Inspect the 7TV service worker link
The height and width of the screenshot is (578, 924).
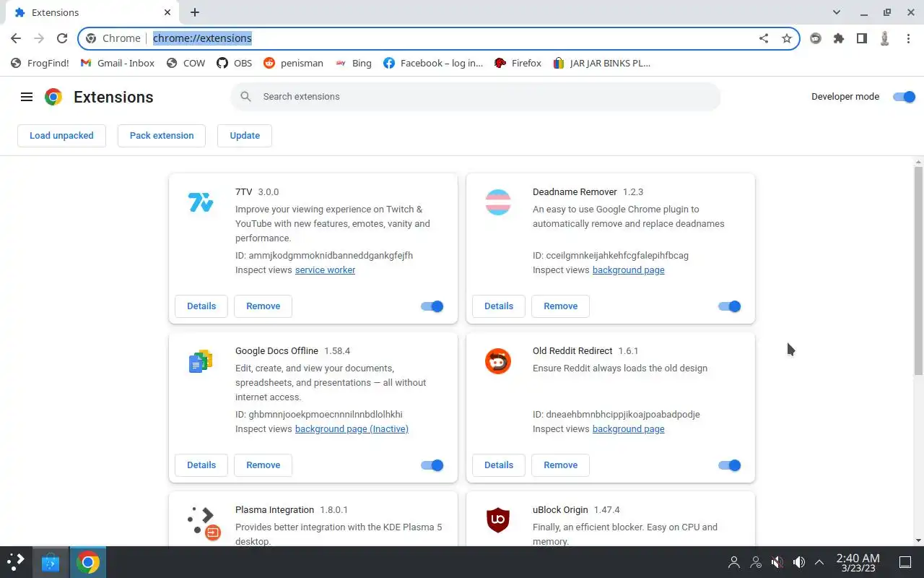click(325, 270)
